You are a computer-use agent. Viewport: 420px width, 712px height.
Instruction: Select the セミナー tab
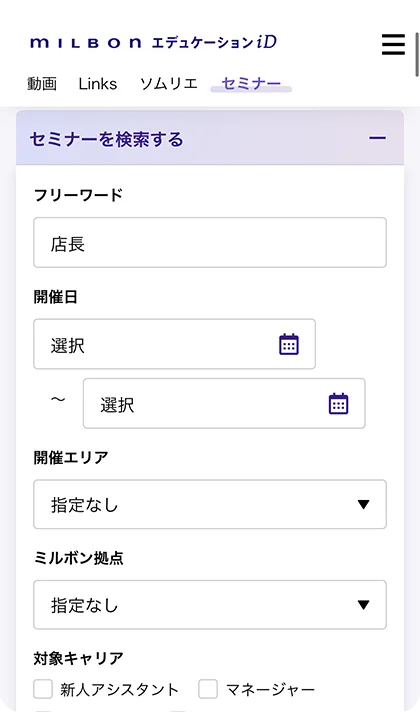coord(251,84)
